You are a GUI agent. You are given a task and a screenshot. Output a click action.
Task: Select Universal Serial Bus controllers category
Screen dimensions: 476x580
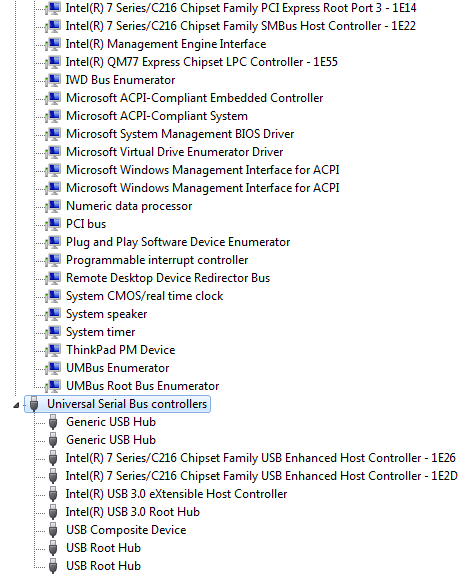[x=127, y=404]
